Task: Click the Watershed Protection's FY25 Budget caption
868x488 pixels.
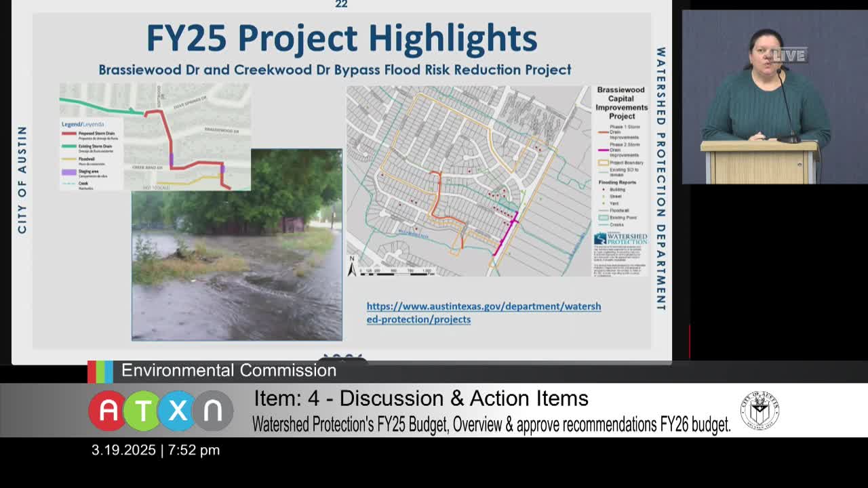Action: pos(492,425)
